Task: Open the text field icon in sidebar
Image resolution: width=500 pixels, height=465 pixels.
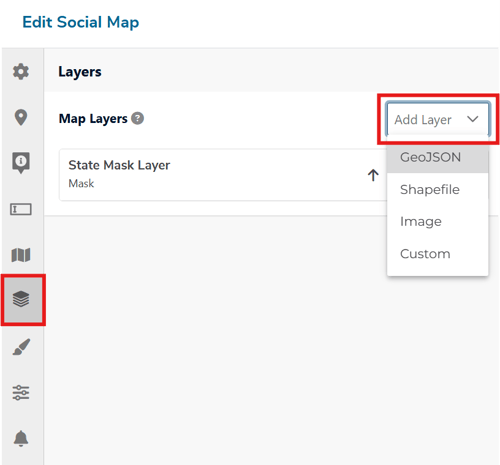Action: (21, 209)
